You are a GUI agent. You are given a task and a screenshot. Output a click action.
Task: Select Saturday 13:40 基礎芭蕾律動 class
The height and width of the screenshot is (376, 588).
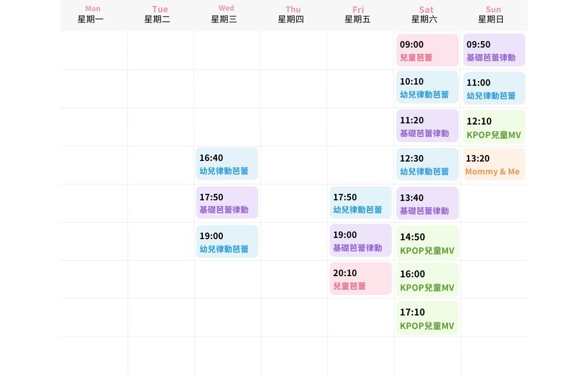pos(427,203)
